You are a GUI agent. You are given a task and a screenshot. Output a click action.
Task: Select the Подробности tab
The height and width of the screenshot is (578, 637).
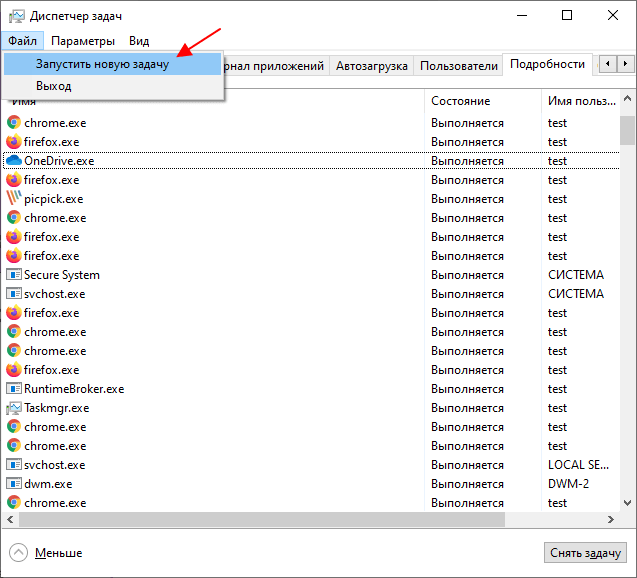click(x=547, y=64)
